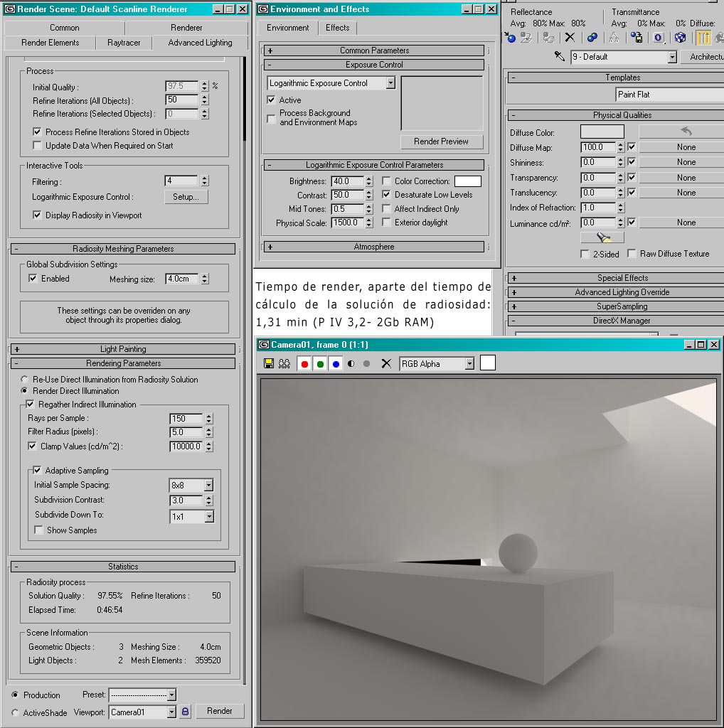Click Get Material icon in Material Editor

tap(511, 38)
